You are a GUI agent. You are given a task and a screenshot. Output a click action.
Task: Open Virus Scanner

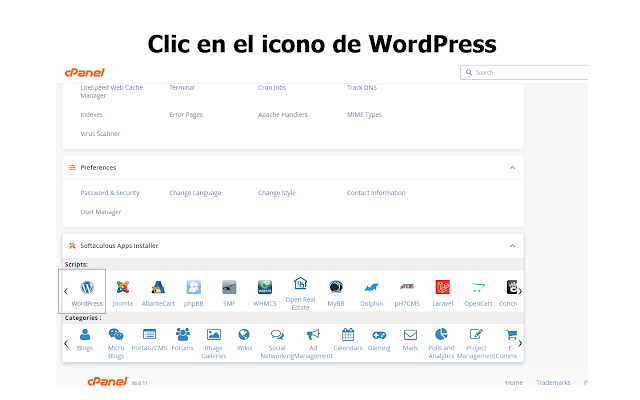pyautogui.click(x=100, y=134)
